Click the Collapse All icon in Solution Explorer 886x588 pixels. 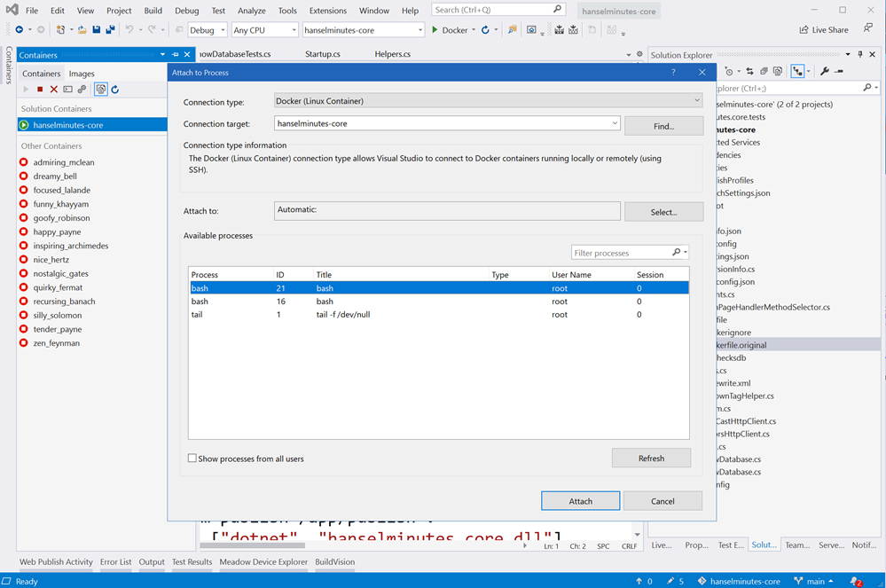tap(764, 71)
